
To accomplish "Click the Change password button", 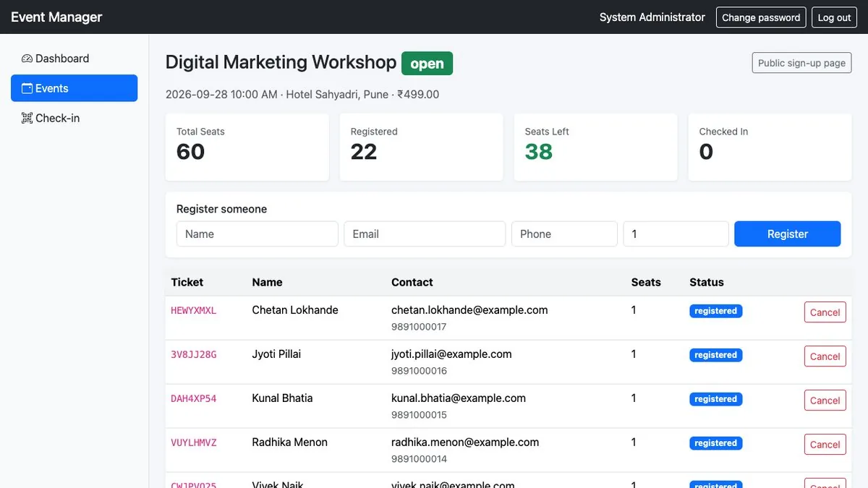I will [x=761, y=17].
